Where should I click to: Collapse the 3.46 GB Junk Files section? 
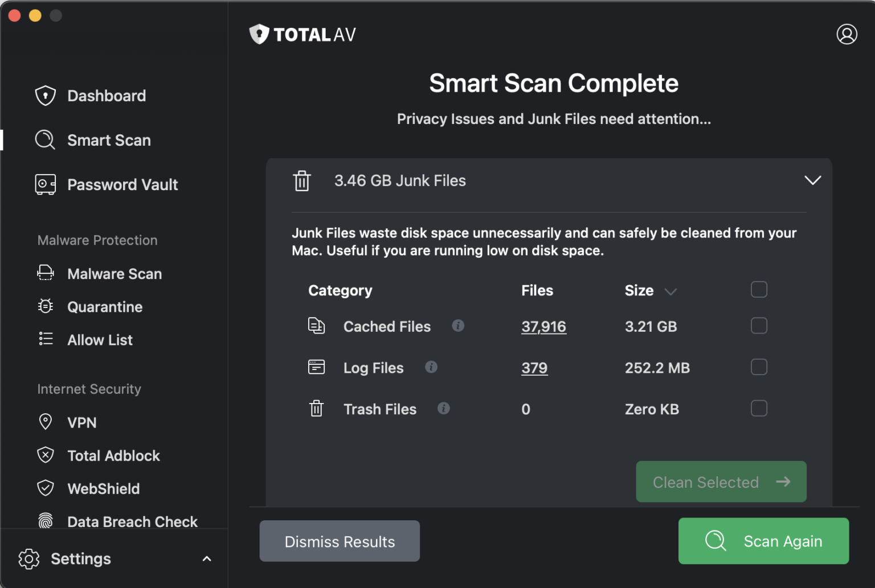(x=813, y=180)
